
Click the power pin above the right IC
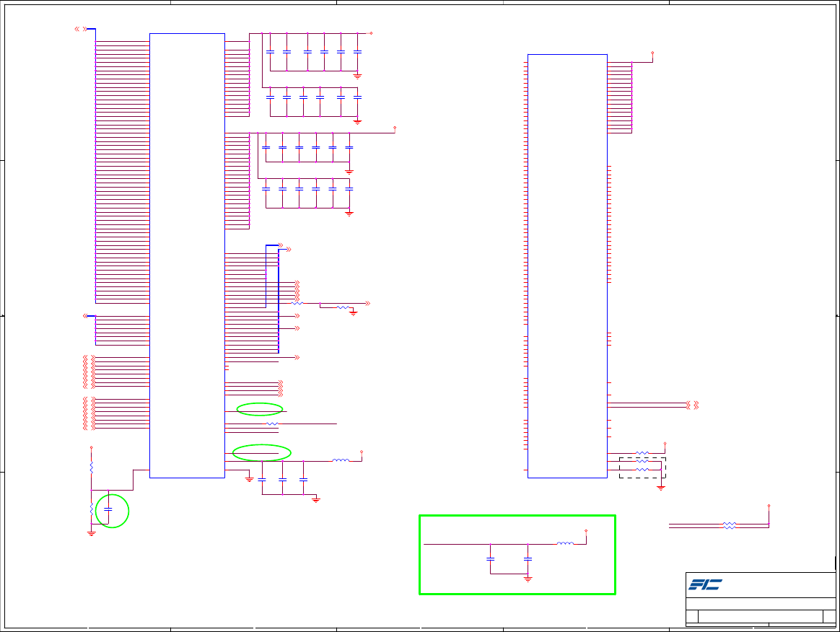652,53
